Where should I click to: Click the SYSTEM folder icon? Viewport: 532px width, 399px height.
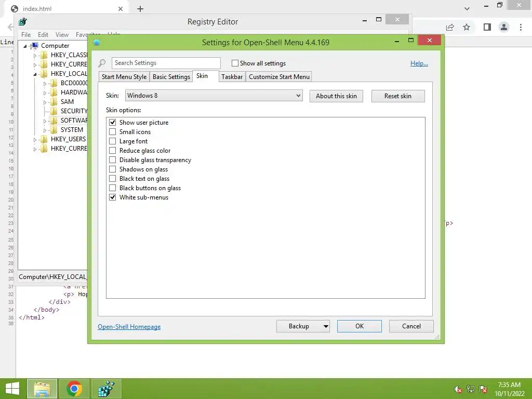click(54, 129)
